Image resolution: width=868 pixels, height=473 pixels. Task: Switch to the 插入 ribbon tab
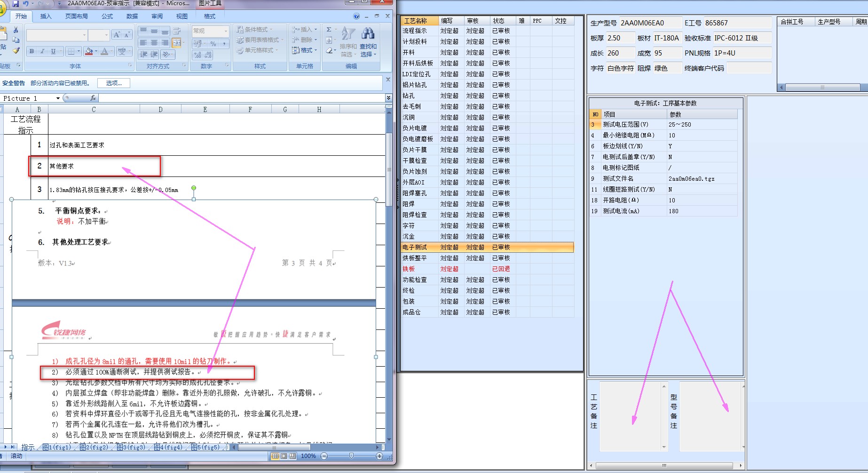pyautogui.click(x=46, y=16)
